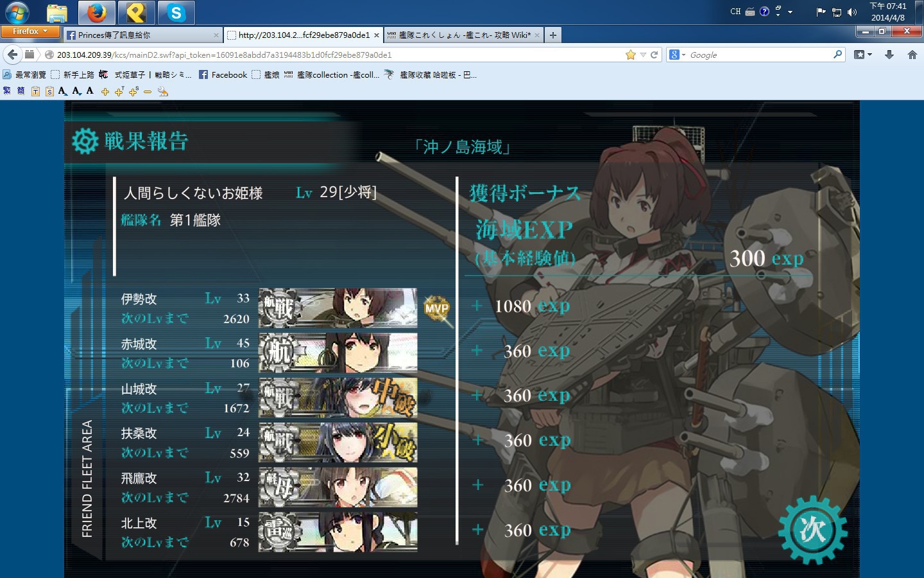Click the plain yellow plus icon
Screen dimensions: 924x578
(x=105, y=92)
